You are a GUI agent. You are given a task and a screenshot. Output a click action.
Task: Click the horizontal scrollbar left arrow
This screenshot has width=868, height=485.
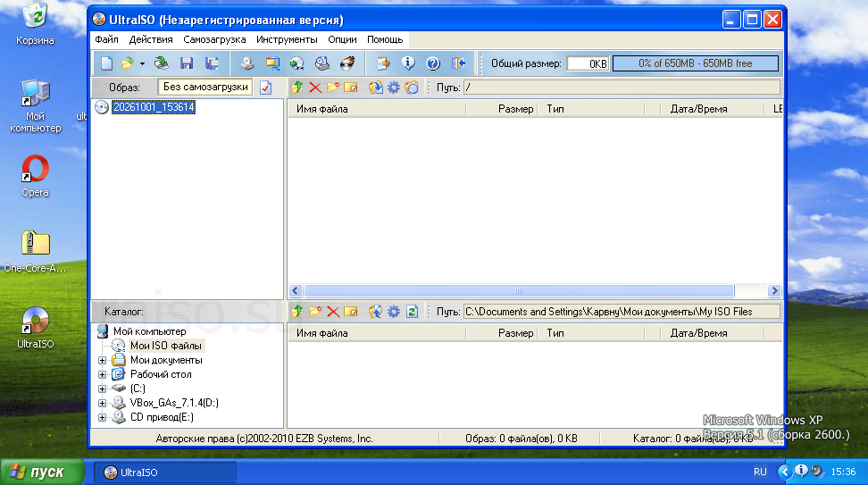pos(296,290)
